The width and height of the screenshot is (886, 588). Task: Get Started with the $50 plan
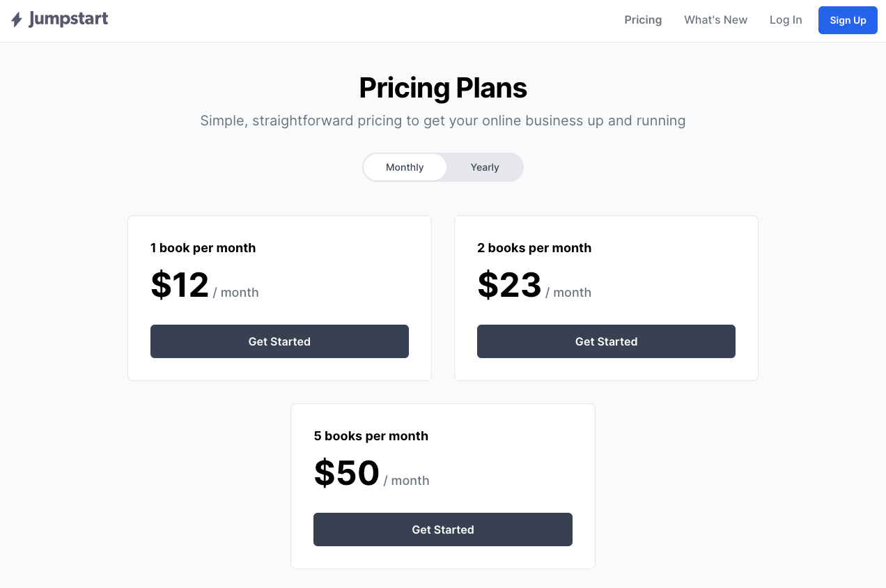coord(443,529)
